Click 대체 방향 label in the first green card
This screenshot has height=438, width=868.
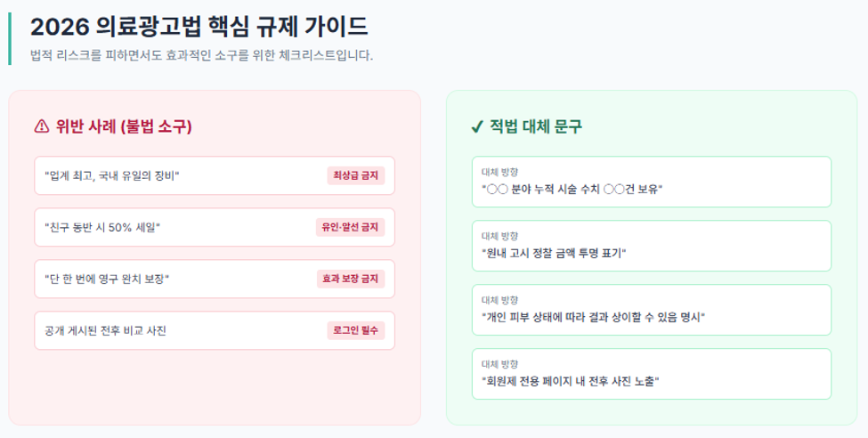pos(499,172)
